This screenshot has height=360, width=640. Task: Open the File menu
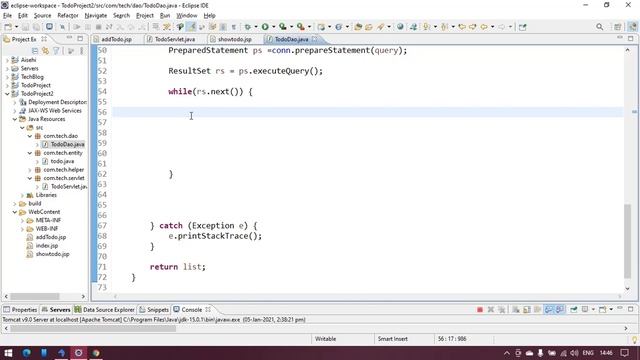coord(7,16)
